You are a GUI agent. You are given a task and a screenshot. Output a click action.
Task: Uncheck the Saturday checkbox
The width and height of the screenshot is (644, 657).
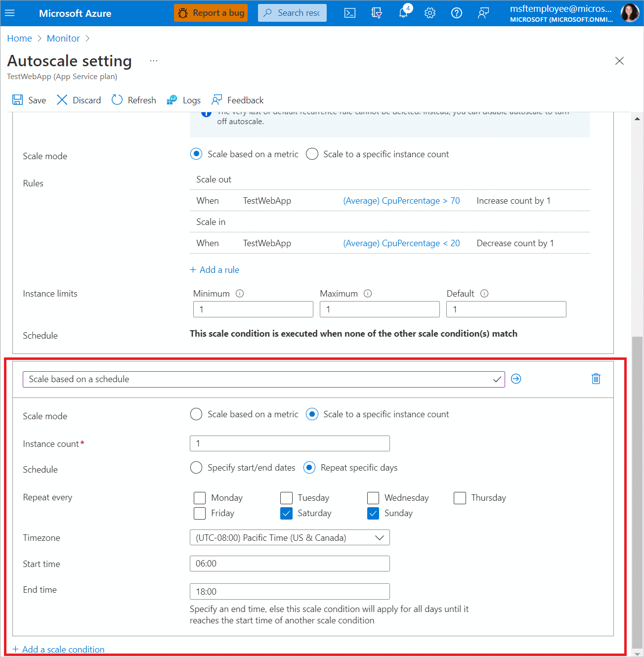[x=286, y=513]
